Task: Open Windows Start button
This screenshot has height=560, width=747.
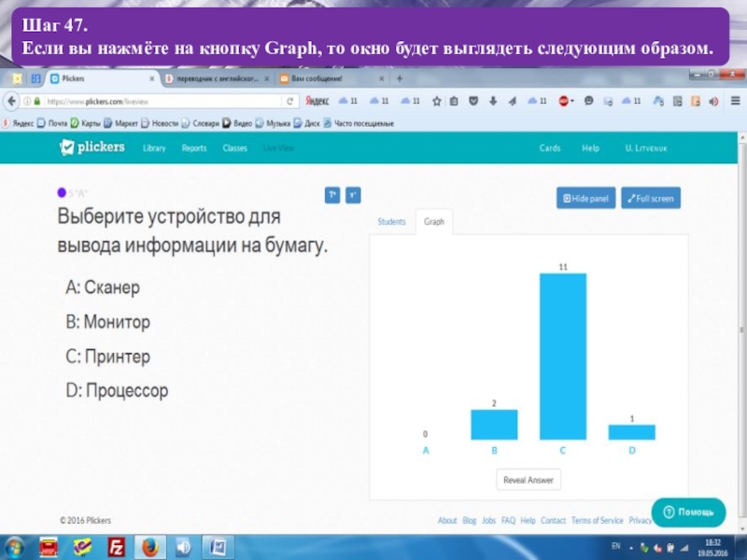Action: [x=14, y=547]
